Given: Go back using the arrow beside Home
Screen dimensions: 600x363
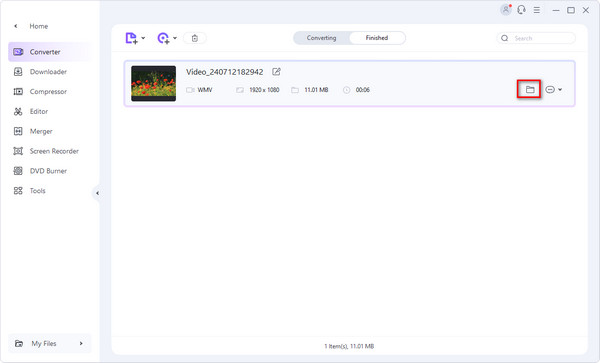Looking at the screenshot, I should 16,26.
